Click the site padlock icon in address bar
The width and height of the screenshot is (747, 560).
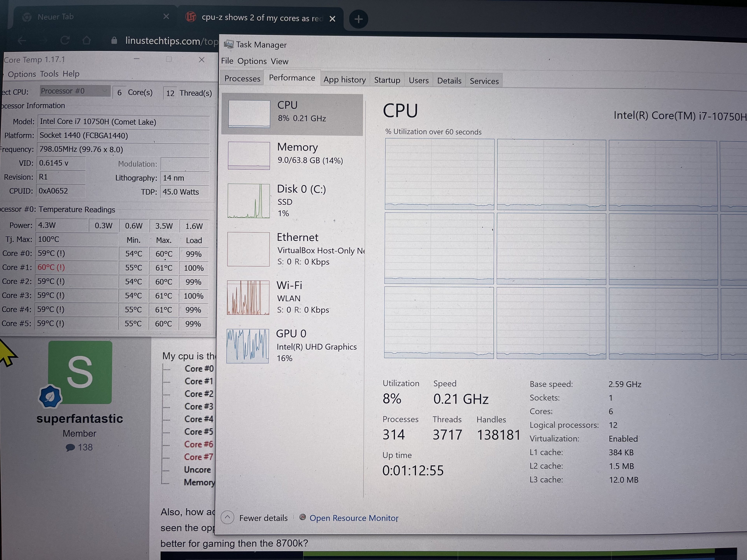114,41
